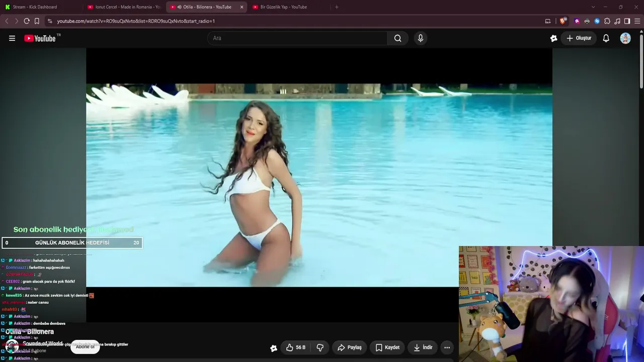Reload the current page
This screenshot has height=362, width=644.
[x=27, y=21]
